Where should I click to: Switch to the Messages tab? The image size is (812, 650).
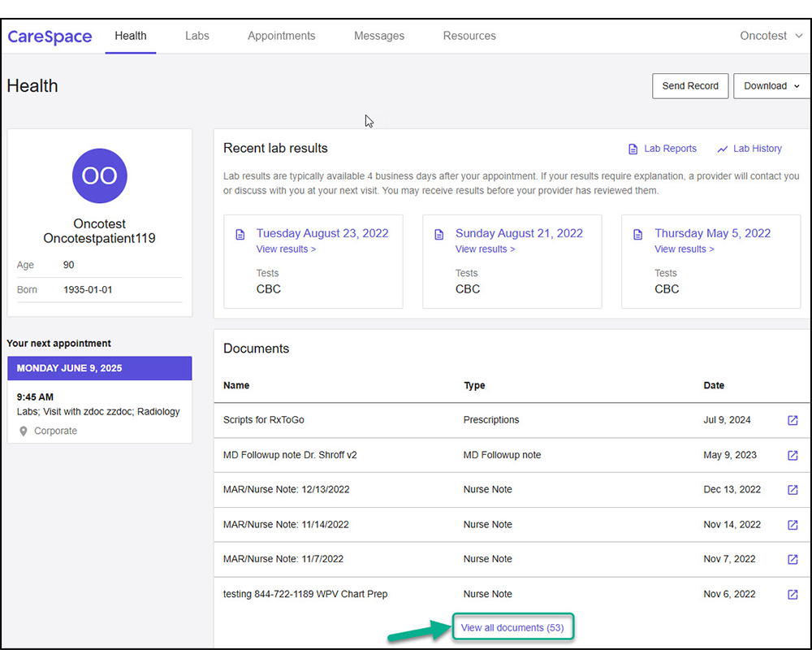(x=379, y=36)
